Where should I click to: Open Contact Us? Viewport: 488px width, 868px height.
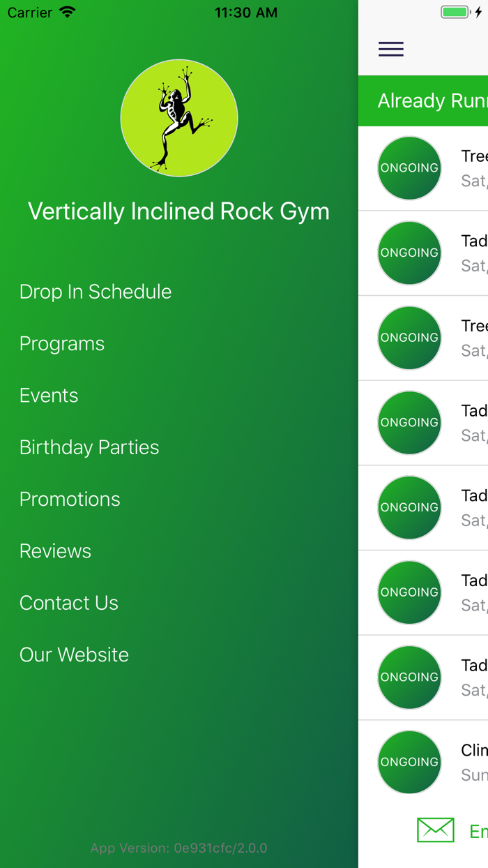pyautogui.click(x=68, y=602)
